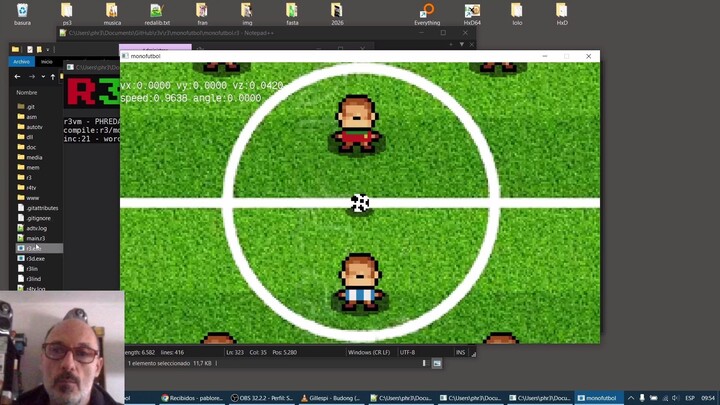Open the ps3 folder on desktop
This screenshot has width=720, height=405.
click(67, 13)
